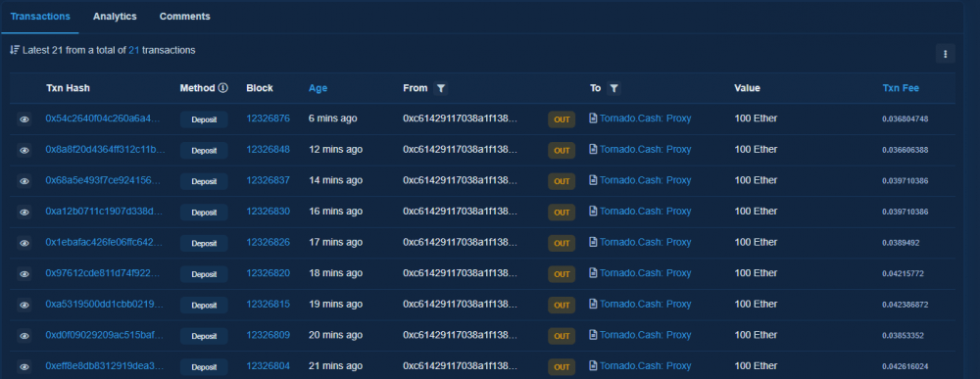Click the OUT badge in block 12326820 row
The height and width of the screenshot is (379, 980).
coord(562,274)
